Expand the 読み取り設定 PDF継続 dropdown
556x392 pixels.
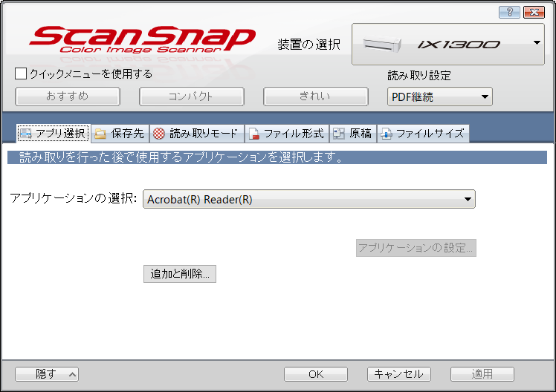click(x=440, y=97)
